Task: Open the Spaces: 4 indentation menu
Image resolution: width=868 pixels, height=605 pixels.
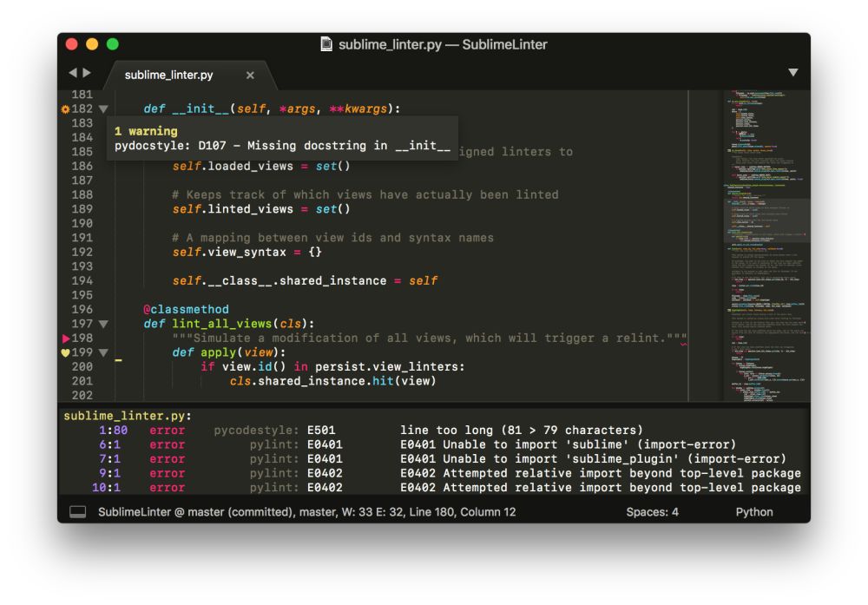Action: click(652, 512)
